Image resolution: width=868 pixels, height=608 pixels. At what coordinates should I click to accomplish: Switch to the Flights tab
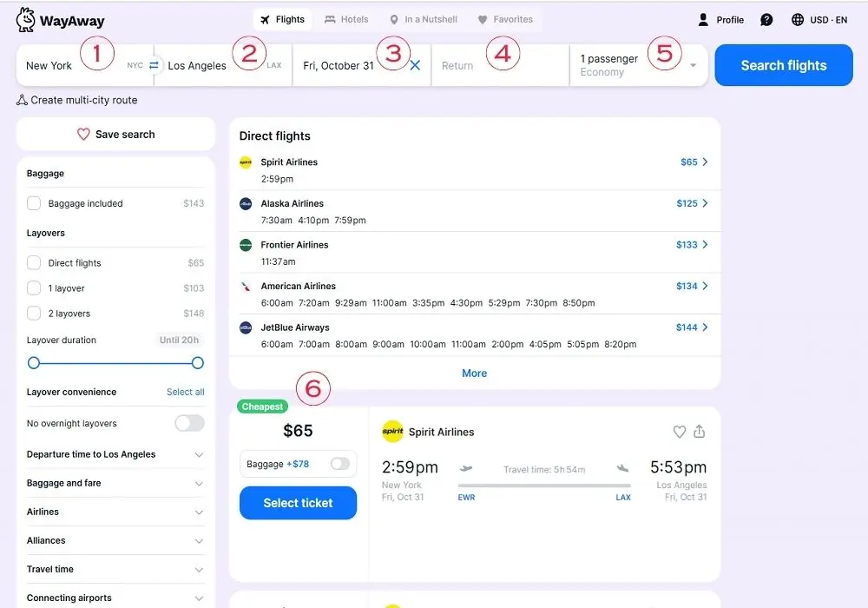(x=282, y=19)
